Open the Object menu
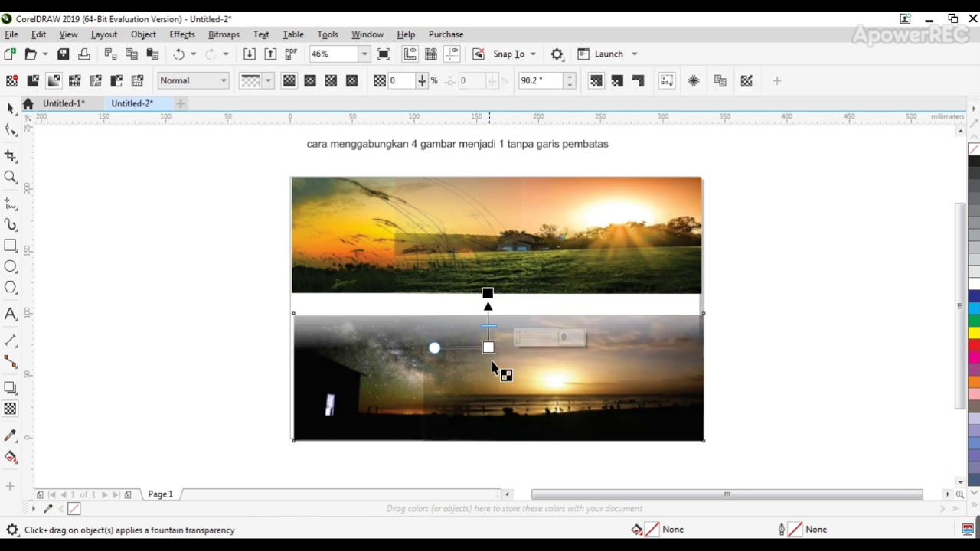980x551 pixels. [x=143, y=34]
